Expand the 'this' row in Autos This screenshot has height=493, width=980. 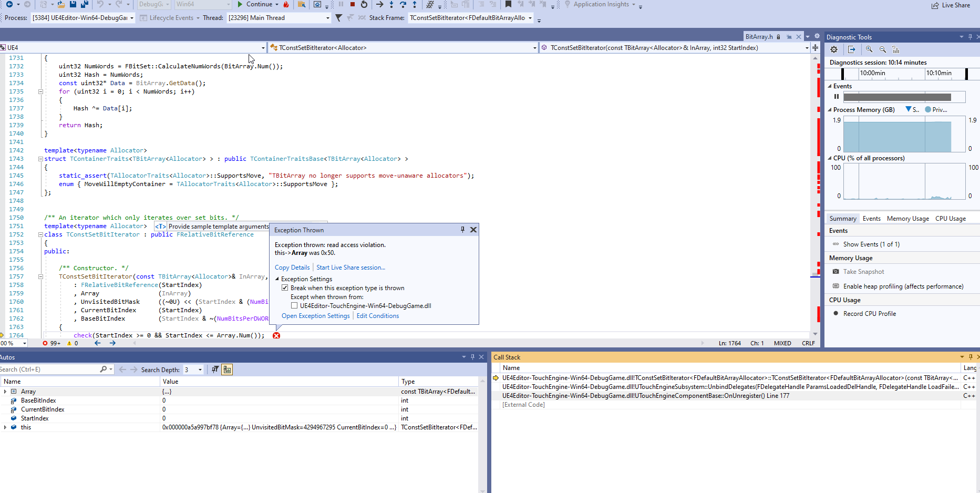5,427
